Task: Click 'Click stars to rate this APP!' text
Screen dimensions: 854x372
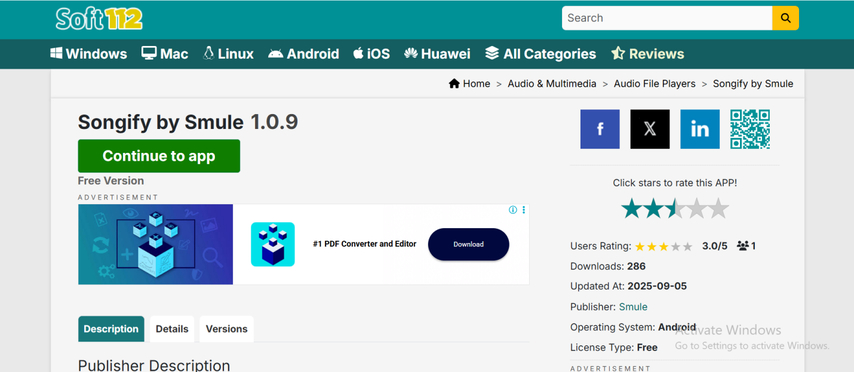Action: (x=675, y=183)
